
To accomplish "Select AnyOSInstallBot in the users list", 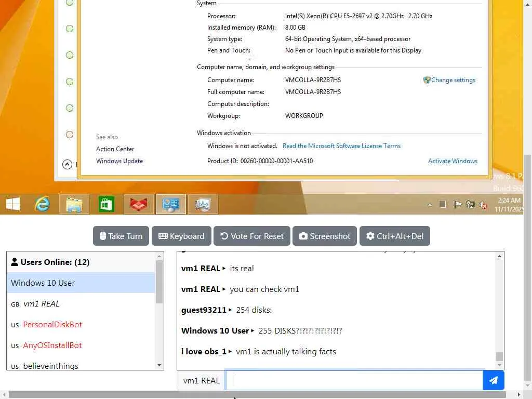I will point(81,345).
